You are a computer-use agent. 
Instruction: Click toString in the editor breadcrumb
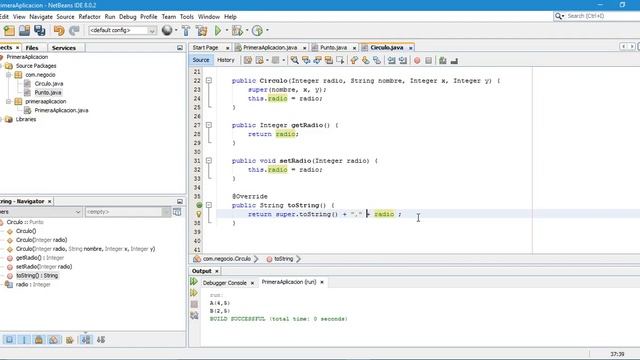click(x=283, y=259)
